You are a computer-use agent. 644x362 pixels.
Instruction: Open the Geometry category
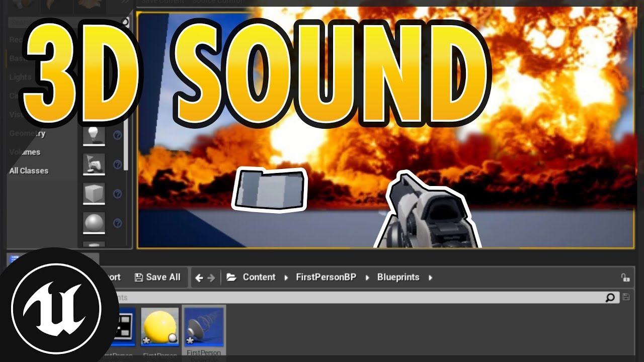pos(27,134)
